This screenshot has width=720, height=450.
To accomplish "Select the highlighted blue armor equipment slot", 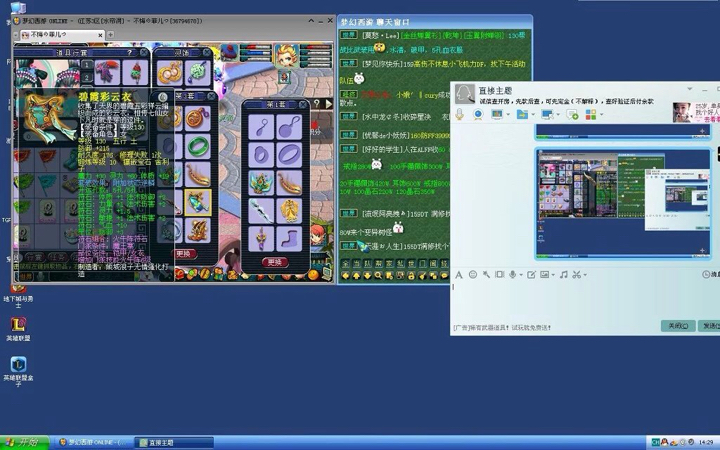I will 198,202.
